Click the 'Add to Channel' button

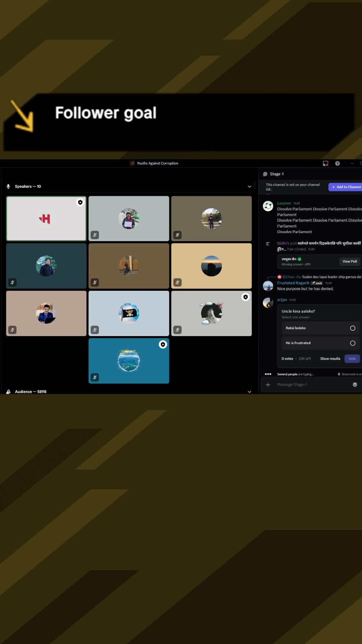pos(346,187)
